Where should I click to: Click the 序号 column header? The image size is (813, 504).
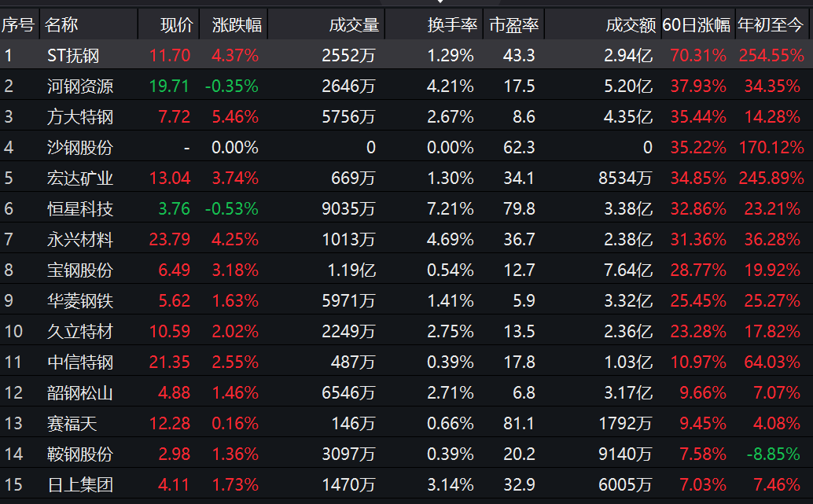tap(17, 25)
